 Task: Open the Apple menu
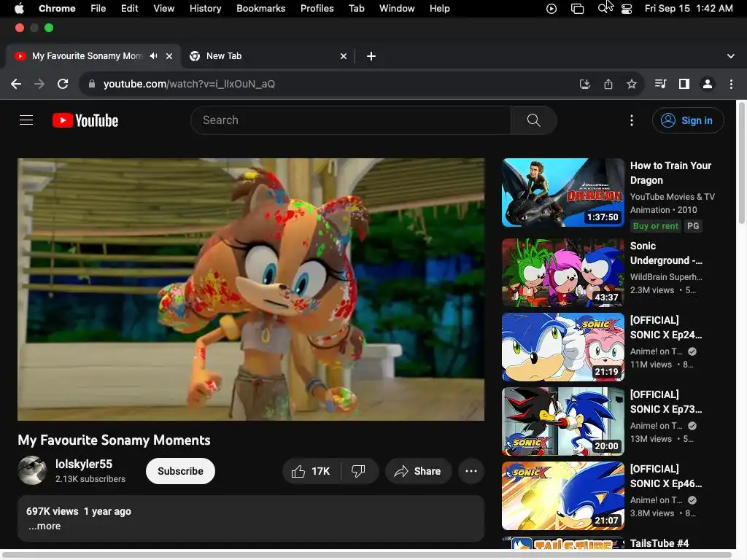(x=19, y=9)
